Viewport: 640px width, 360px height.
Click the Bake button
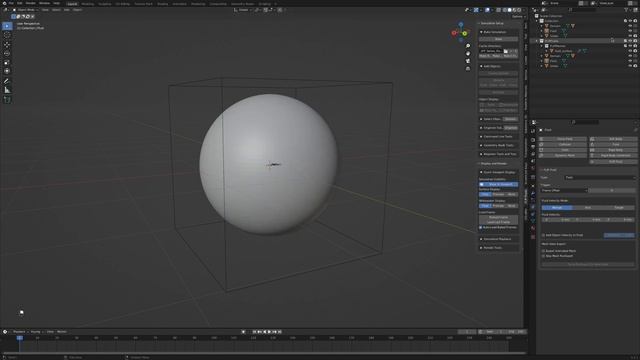(498, 39)
